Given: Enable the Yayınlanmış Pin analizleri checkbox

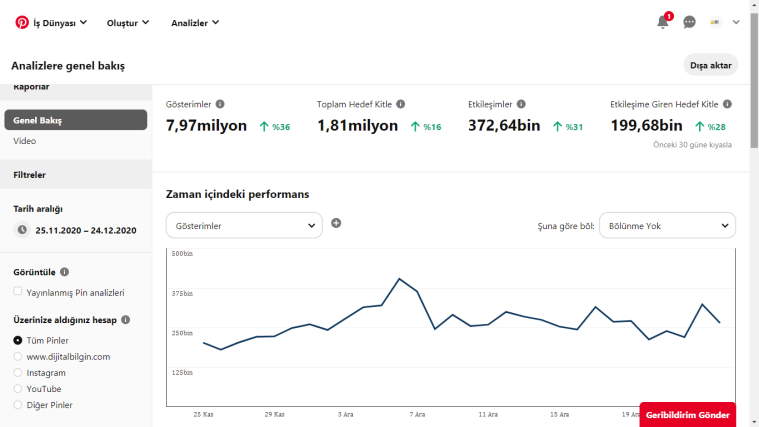Looking at the screenshot, I should click(x=18, y=292).
